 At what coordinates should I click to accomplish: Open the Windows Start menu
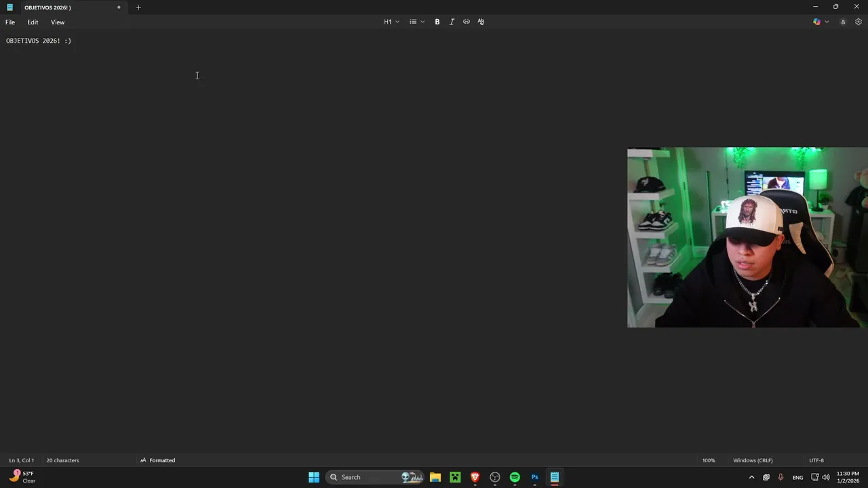pyautogui.click(x=314, y=477)
